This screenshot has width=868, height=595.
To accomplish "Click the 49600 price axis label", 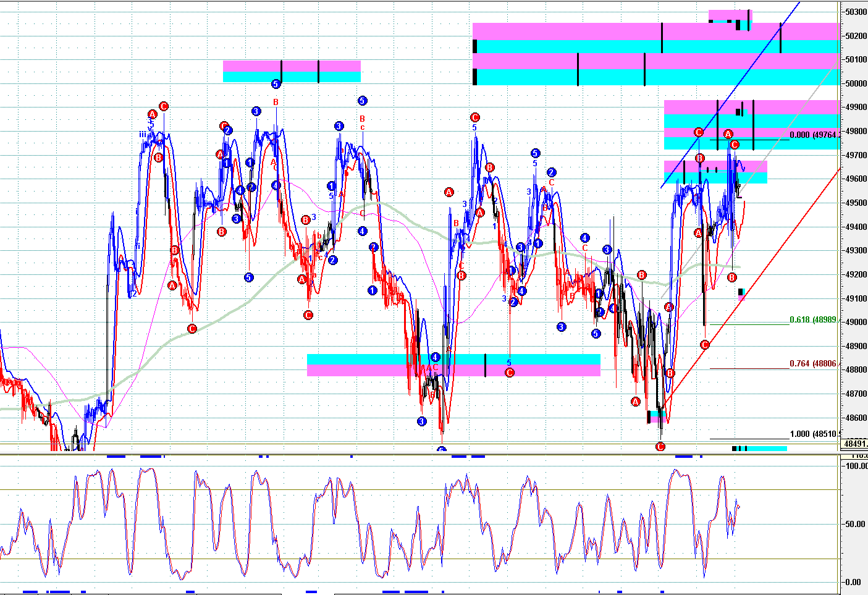I will click(x=856, y=179).
